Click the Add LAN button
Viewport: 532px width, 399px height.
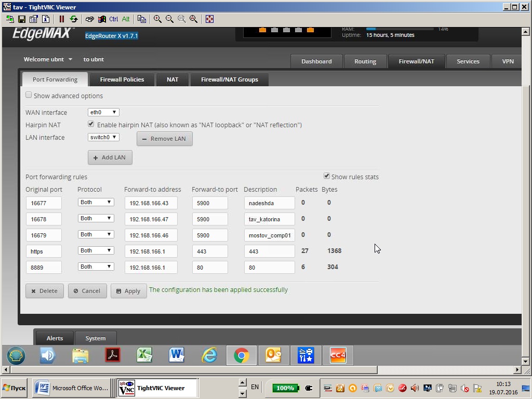click(x=110, y=157)
